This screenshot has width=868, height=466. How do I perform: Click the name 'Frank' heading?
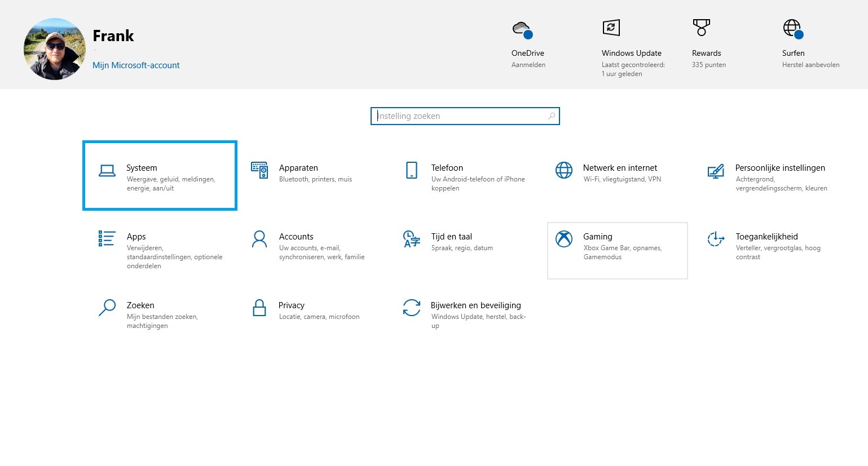[x=113, y=36]
